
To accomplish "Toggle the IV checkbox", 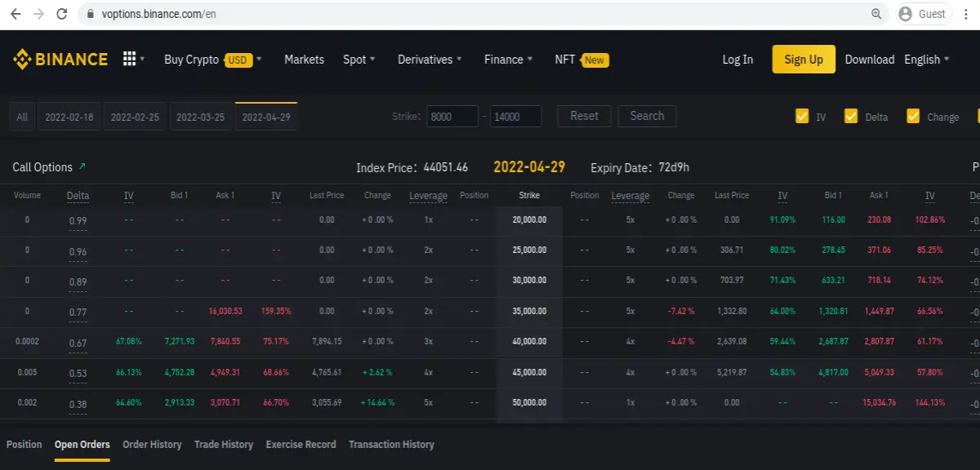I will coord(802,116).
